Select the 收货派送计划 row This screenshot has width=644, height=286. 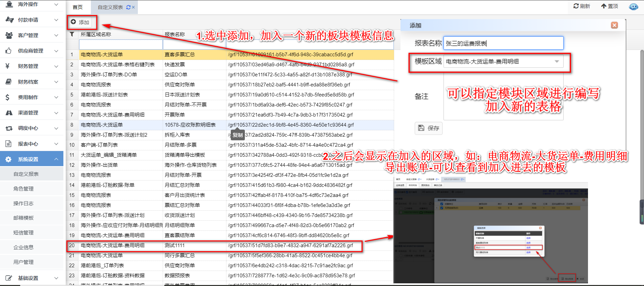pos(230,215)
